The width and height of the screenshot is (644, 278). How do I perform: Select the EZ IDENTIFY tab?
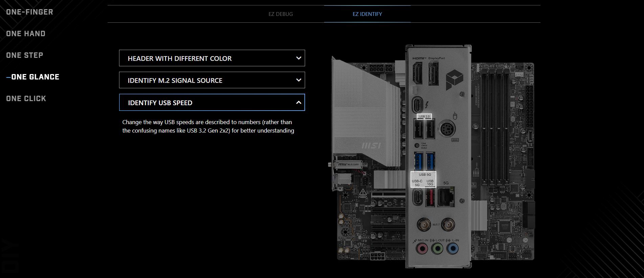click(x=367, y=14)
